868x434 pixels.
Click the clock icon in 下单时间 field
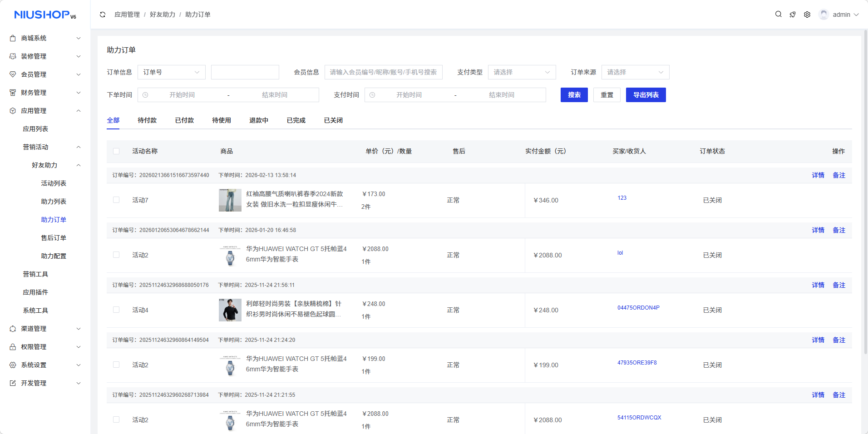145,95
